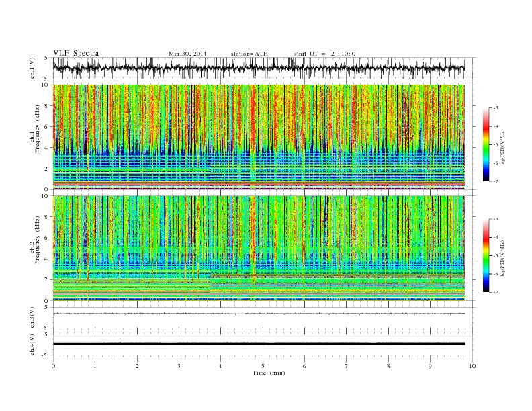The image size is (532, 411).
Task: Click the "7" tick on the time axis
Action: 347,366
